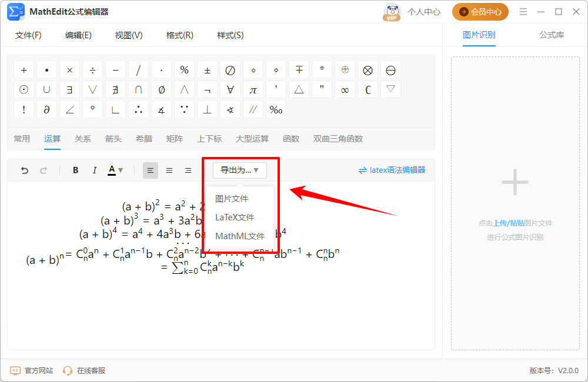Align formula text center
The image size is (588, 382).
click(x=169, y=170)
